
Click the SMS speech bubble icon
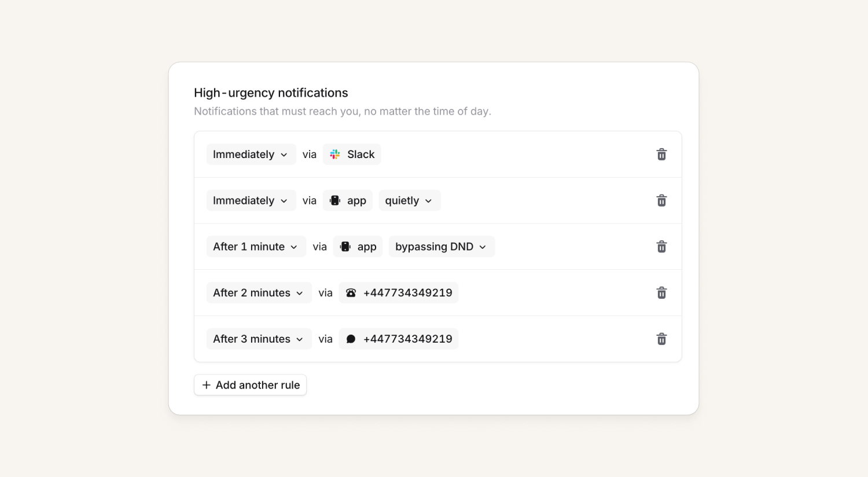(x=351, y=339)
